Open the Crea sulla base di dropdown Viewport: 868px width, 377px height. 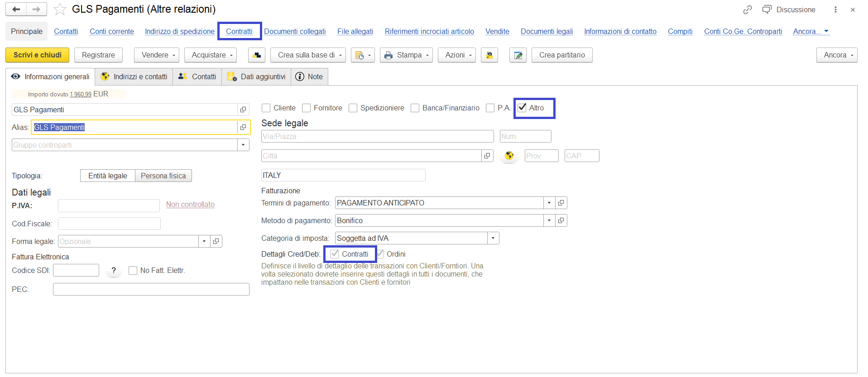(308, 55)
